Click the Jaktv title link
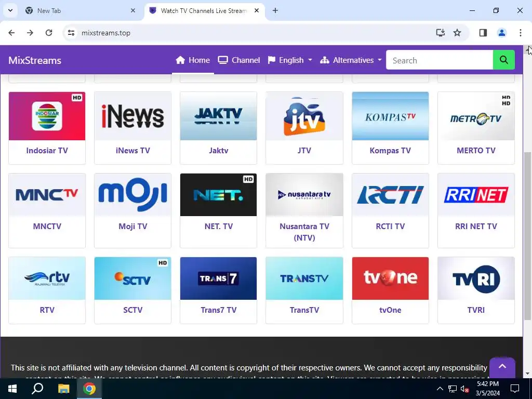The image size is (532, 399). coord(219,150)
